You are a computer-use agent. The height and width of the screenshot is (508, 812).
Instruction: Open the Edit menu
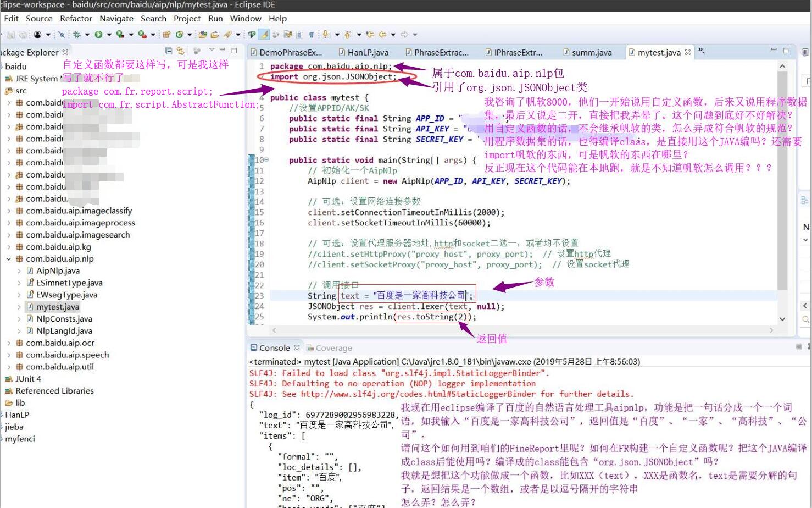11,18
